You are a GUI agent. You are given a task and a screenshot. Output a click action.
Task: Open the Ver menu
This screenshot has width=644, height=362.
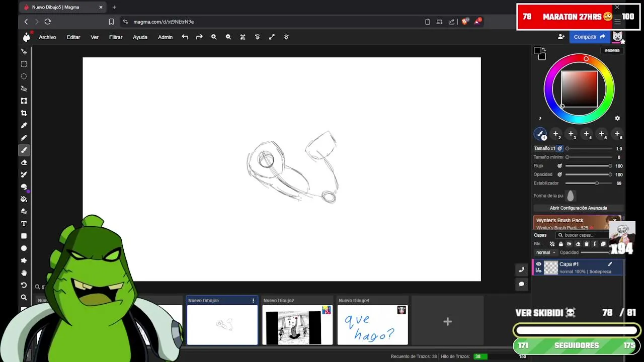coord(95,37)
